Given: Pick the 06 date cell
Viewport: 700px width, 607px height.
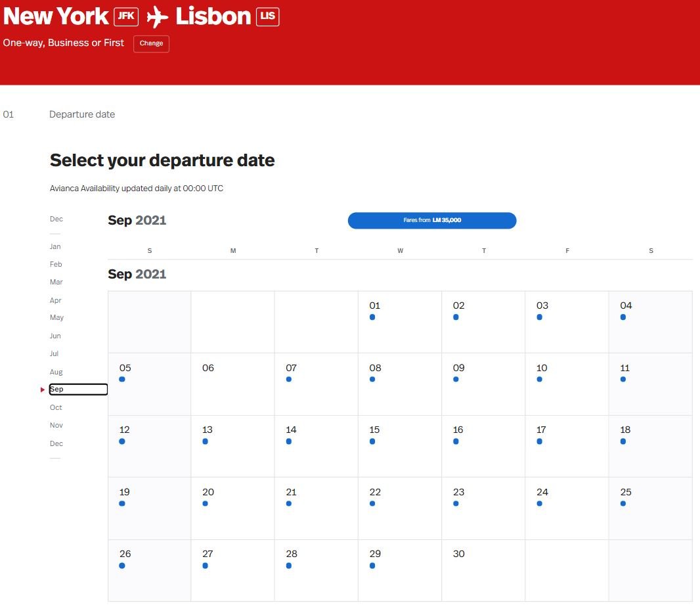Looking at the screenshot, I should click(232, 384).
